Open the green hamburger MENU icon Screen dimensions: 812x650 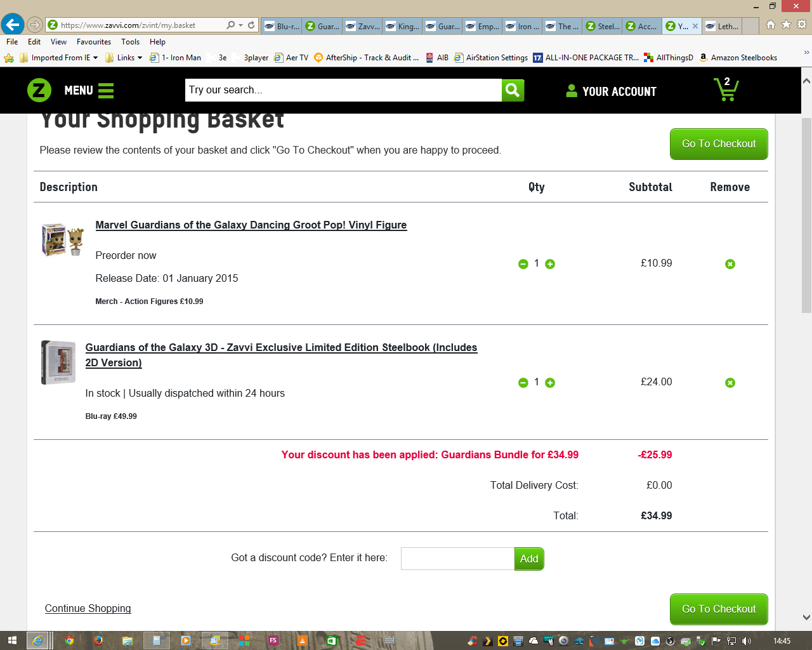[x=106, y=91]
